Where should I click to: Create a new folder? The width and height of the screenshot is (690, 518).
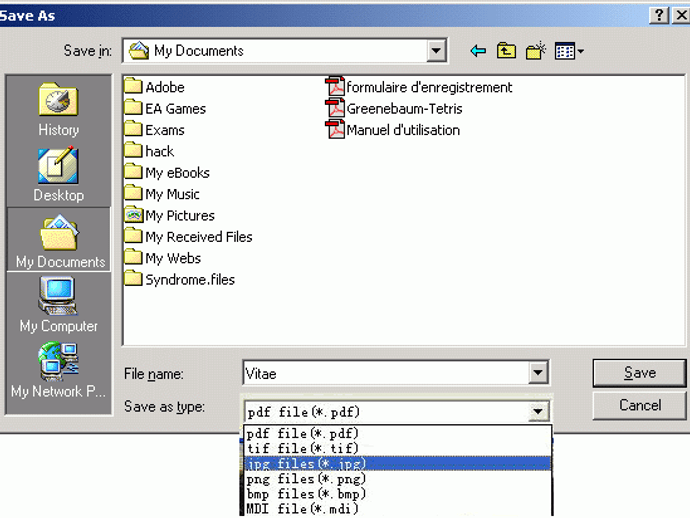coord(536,51)
